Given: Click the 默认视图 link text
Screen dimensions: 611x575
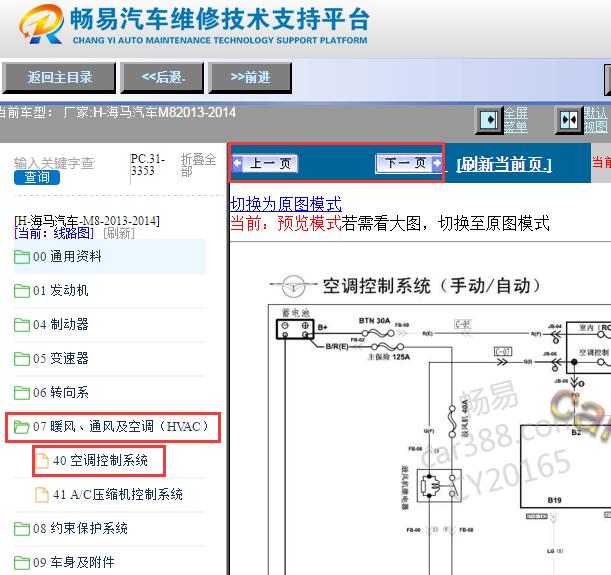Looking at the screenshot, I should (595, 120).
